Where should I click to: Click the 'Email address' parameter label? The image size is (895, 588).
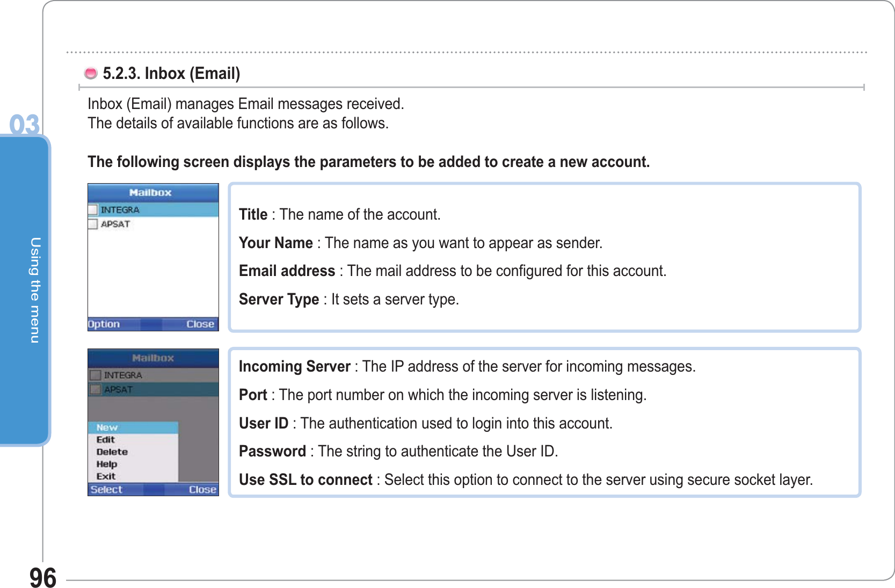click(287, 271)
